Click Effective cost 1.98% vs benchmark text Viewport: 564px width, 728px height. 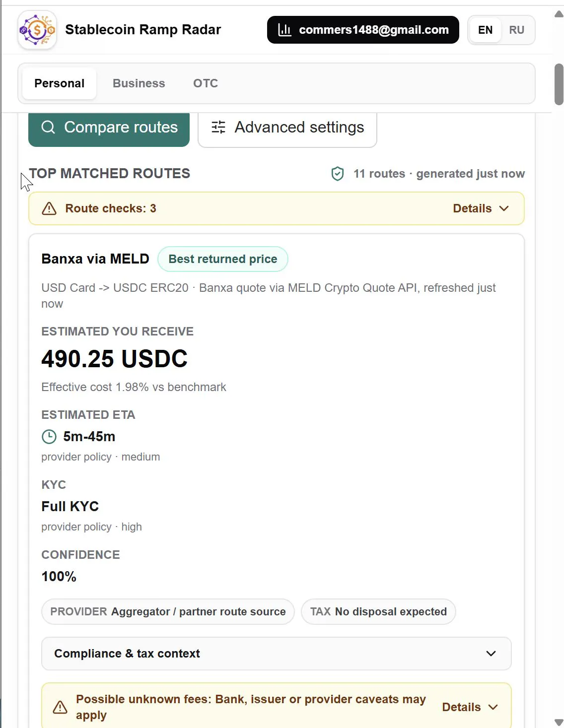134,387
